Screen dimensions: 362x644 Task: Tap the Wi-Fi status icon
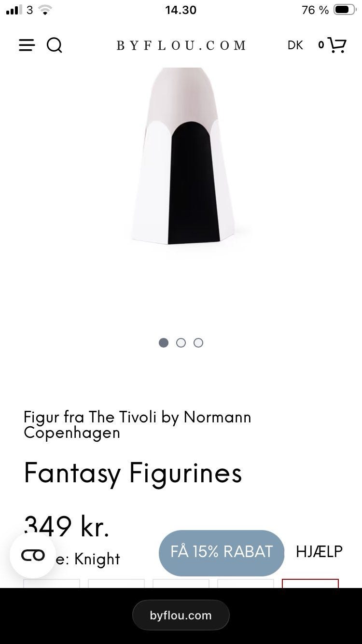coord(45,10)
